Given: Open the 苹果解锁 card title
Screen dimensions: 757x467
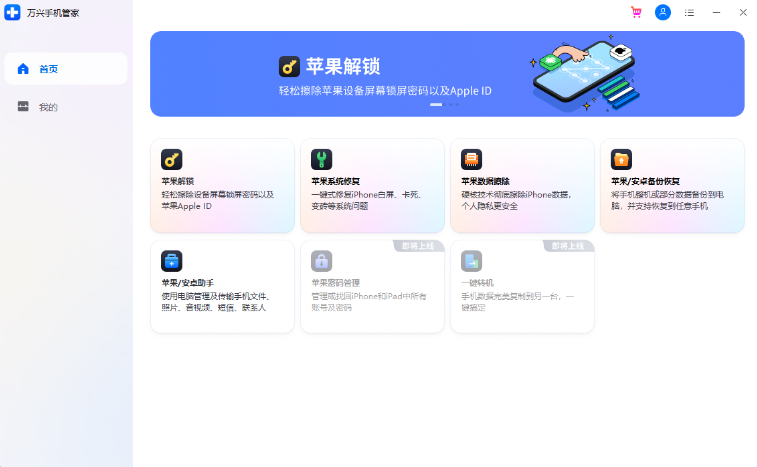Looking at the screenshot, I should tap(178, 182).
